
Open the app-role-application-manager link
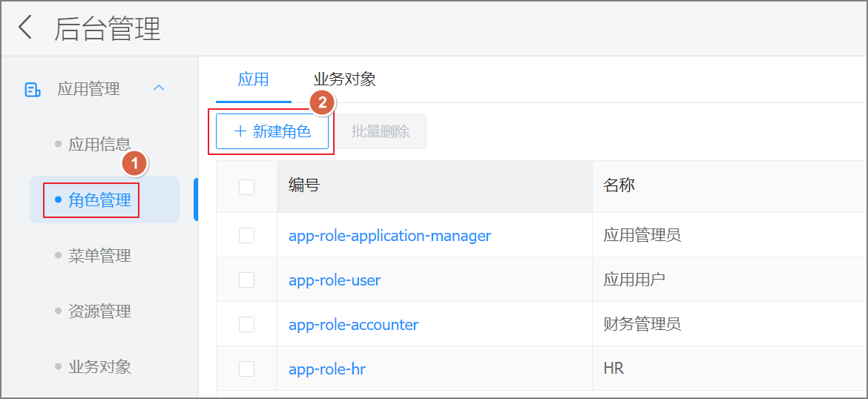[389, 236]
